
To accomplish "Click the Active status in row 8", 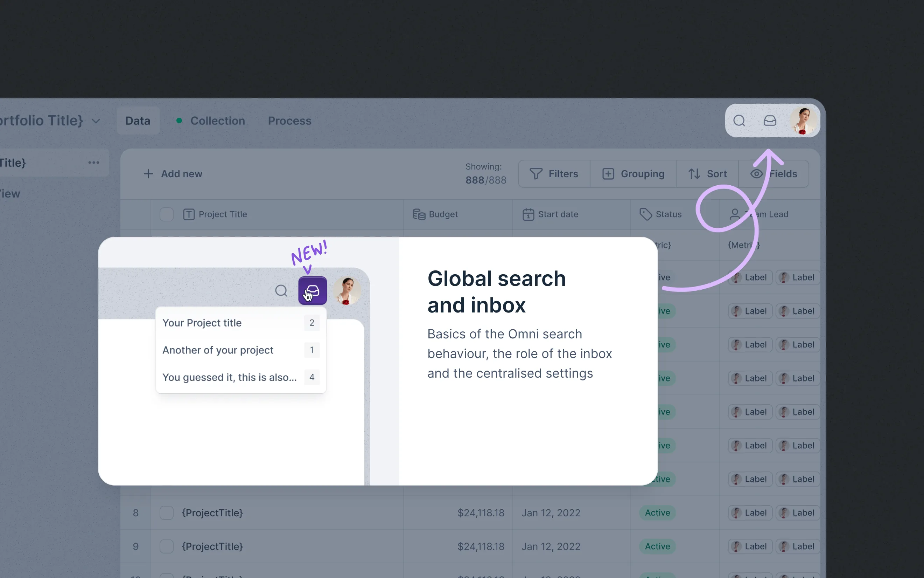I will 658,513.
